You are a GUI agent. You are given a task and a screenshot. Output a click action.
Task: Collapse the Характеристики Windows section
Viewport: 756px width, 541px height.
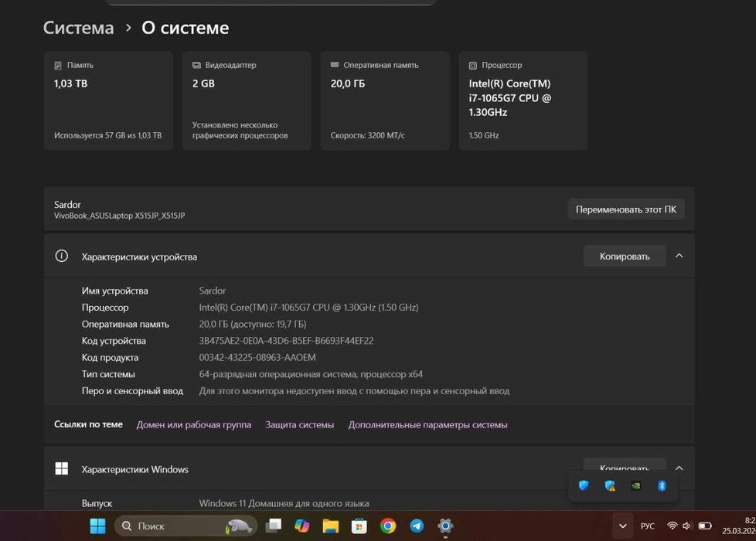pyautogui.click(x=679, y=468)
